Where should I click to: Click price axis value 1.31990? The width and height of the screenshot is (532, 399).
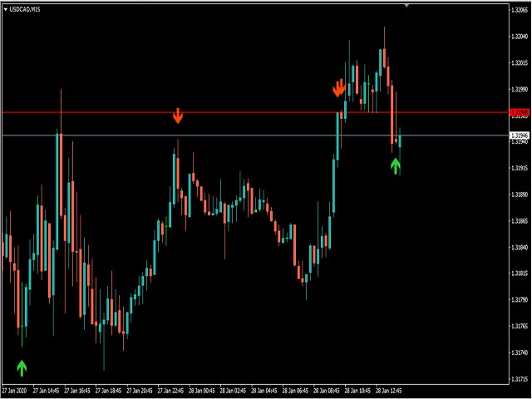[x=520, y=89]
